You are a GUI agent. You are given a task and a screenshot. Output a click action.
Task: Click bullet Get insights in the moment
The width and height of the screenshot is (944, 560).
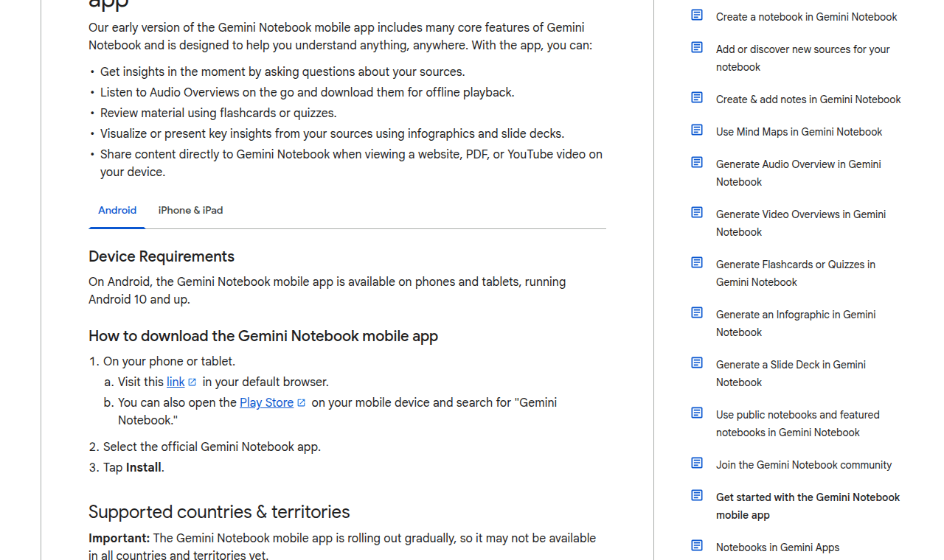(x=282, y=72)
